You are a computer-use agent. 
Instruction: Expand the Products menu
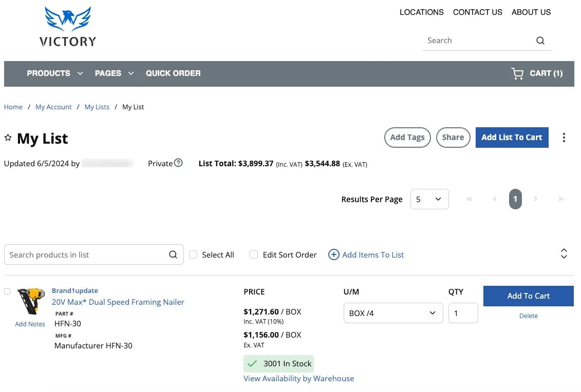click(55, 73)
